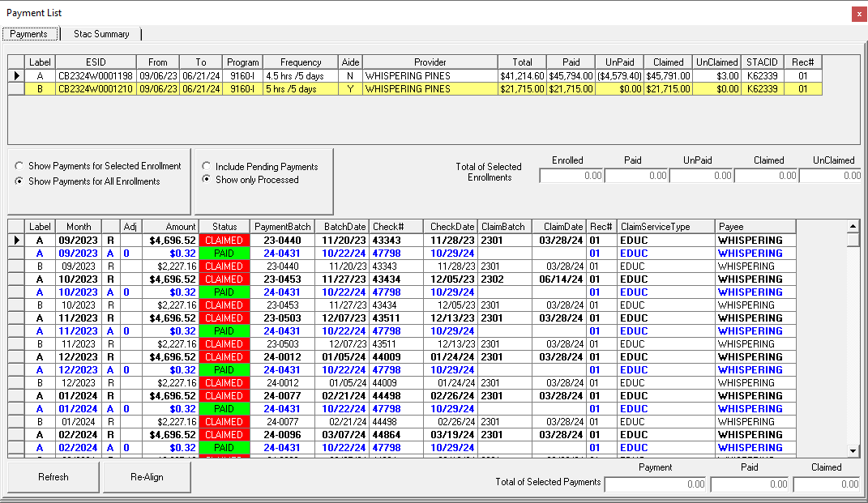The image size is (868, 503).
Task: Click the Re-Align button
Action: (147, 477)
